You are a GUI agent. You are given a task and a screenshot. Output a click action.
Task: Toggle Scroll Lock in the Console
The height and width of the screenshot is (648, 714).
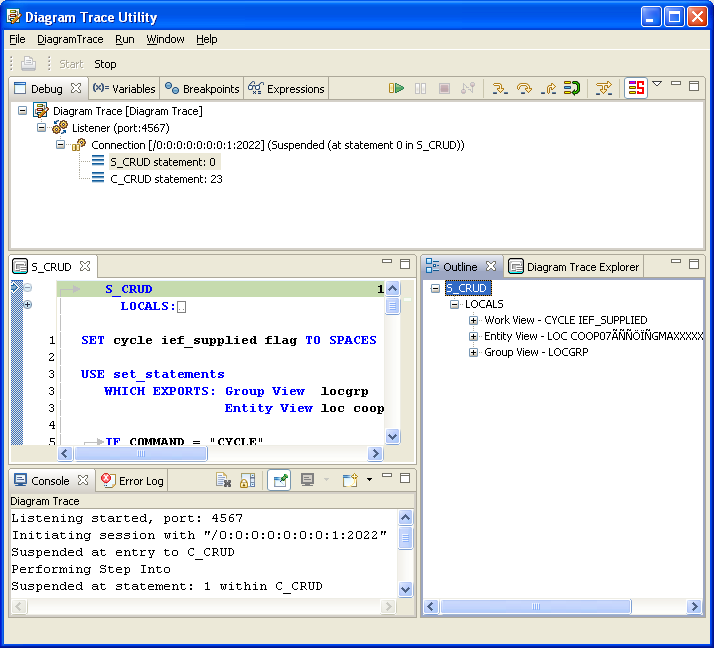click(x=247, y=481)
